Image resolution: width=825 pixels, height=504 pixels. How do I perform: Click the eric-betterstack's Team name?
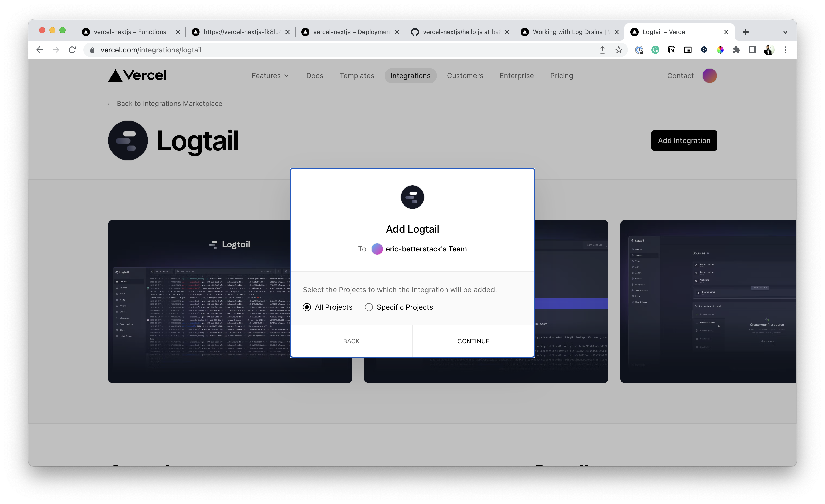pyautogui.click(x=426, y=249)
